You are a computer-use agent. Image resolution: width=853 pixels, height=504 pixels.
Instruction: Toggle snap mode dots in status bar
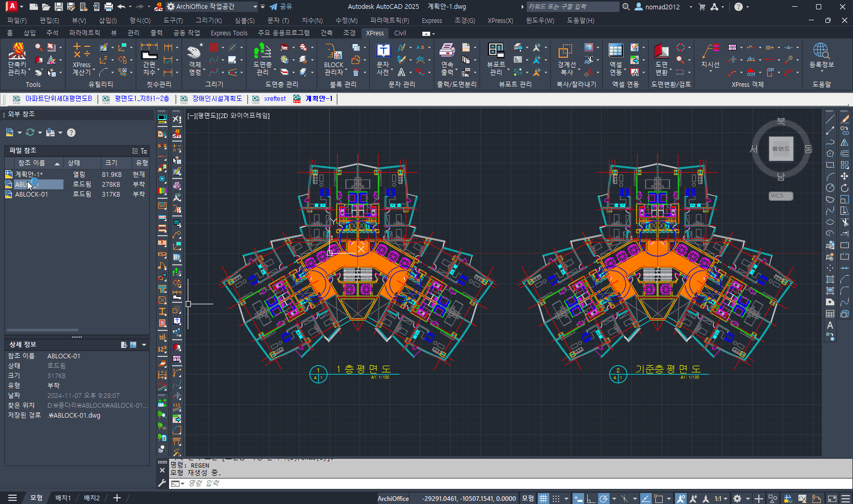pyautogui.click(x=556, y=498)
